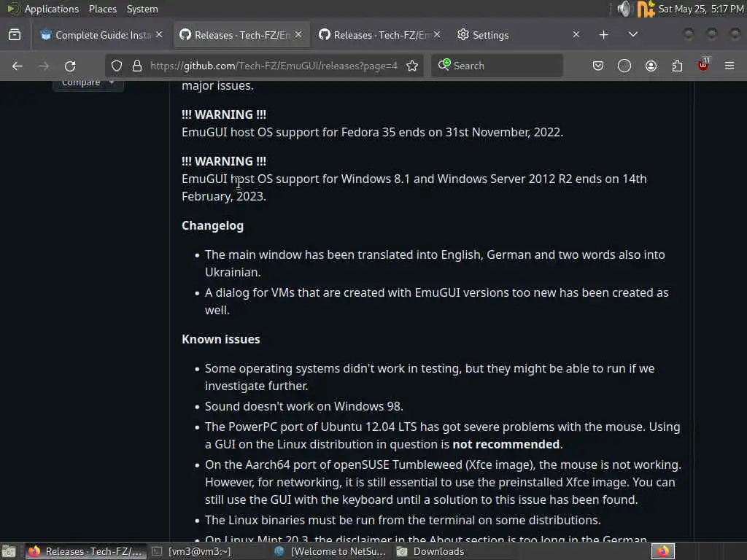Screen dimensions: 747x560
Task: Open the tracking protection shield icon
Action: [117, 66]
